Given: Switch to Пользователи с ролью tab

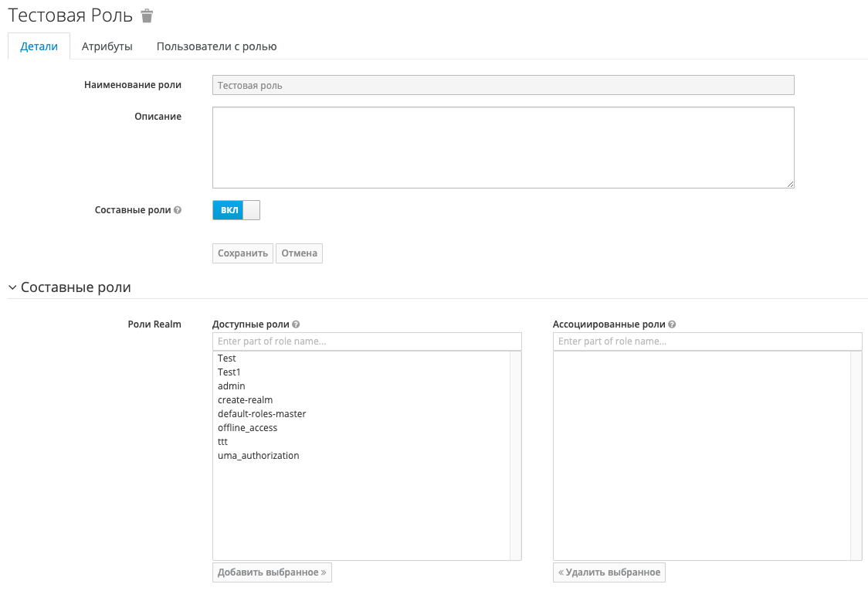Looking at the screenshot, I should [x=216, y=46].
